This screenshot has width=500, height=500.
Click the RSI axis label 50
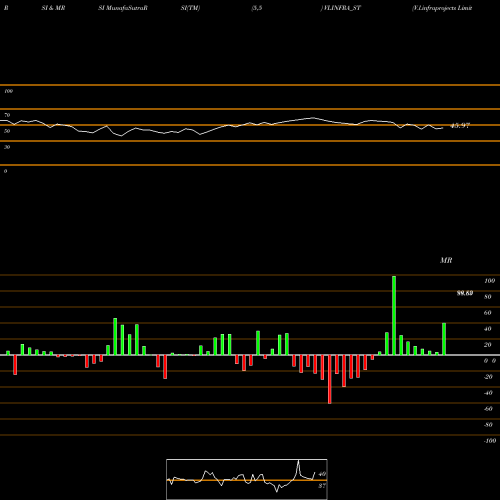click(x=7, y=131)
